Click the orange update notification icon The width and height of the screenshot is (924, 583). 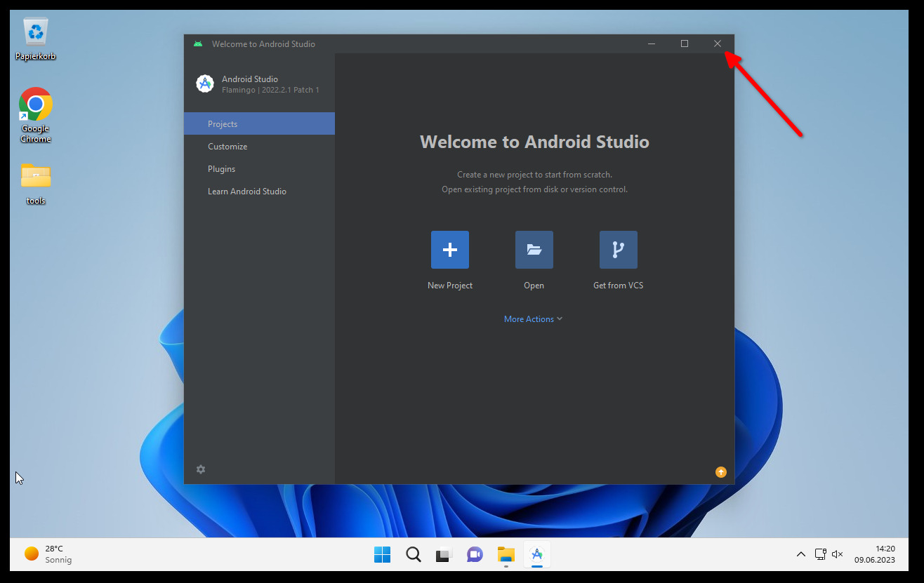tap(721, 472)
